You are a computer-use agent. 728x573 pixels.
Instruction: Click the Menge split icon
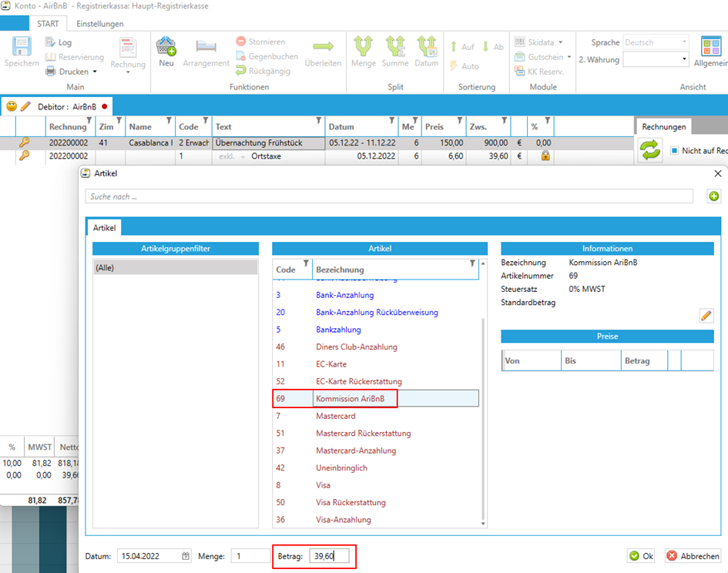[x=364, y=48]
